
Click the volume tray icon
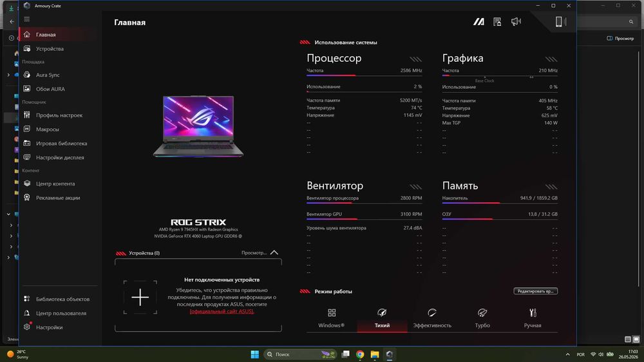coord(601,354)
